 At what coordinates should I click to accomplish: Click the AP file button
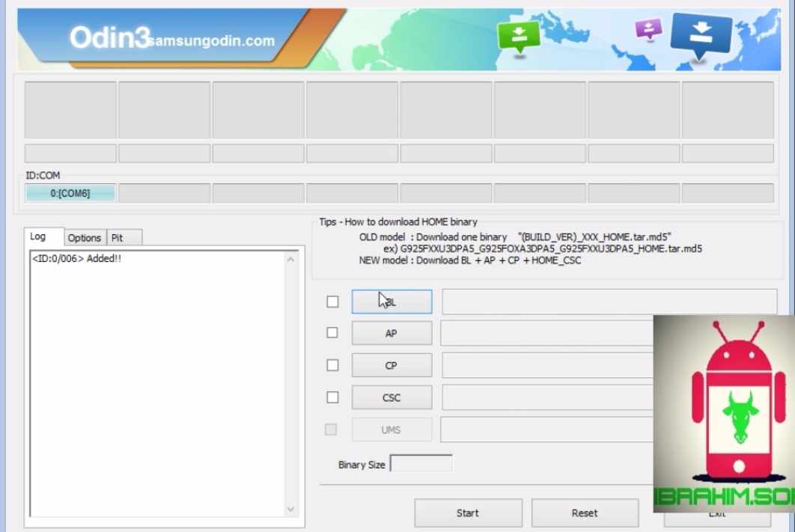(x=392, y=334)
